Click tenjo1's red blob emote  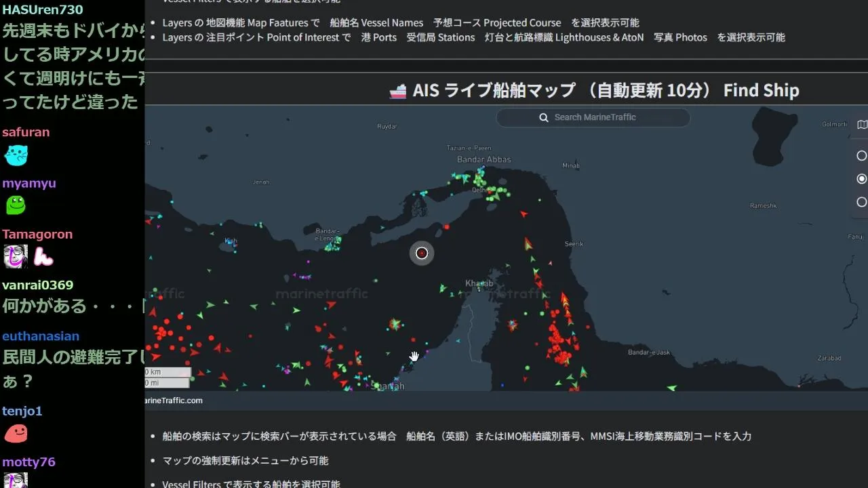16,433
